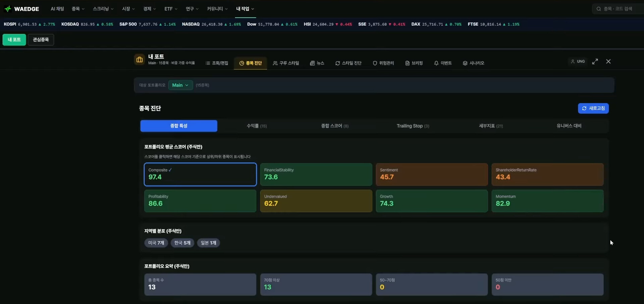Expand the 스크리닝 menu

(x=103, y=9)
